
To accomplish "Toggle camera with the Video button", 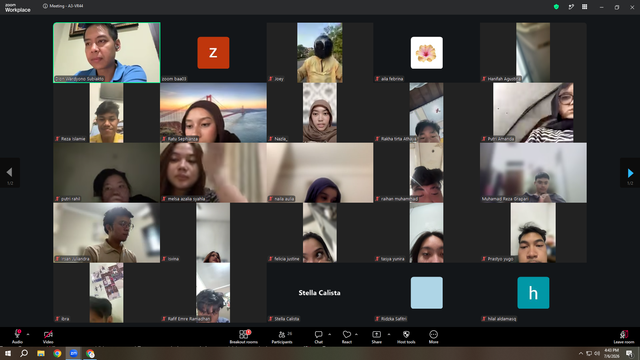I will pos(48,337).
